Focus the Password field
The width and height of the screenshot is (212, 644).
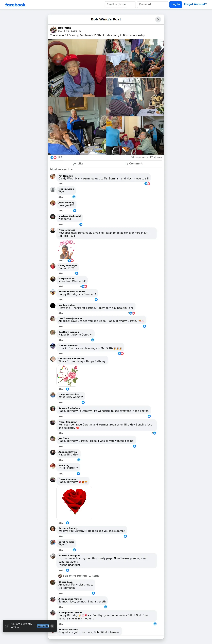pos(152,4)
